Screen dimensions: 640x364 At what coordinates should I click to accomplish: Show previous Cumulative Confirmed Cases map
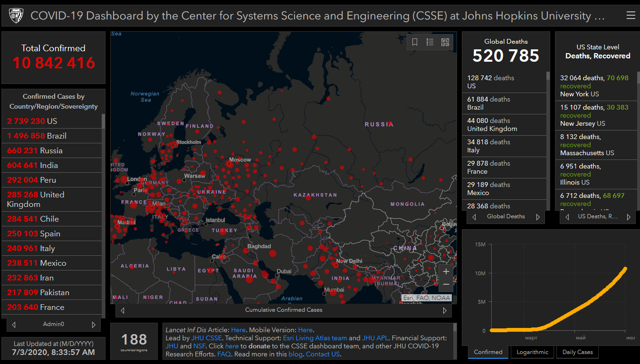[x=123, y=310]
